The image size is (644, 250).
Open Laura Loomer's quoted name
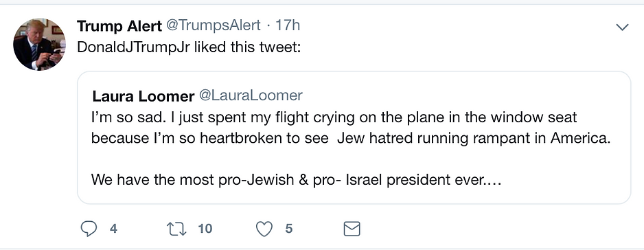click(x=143, y=96)
